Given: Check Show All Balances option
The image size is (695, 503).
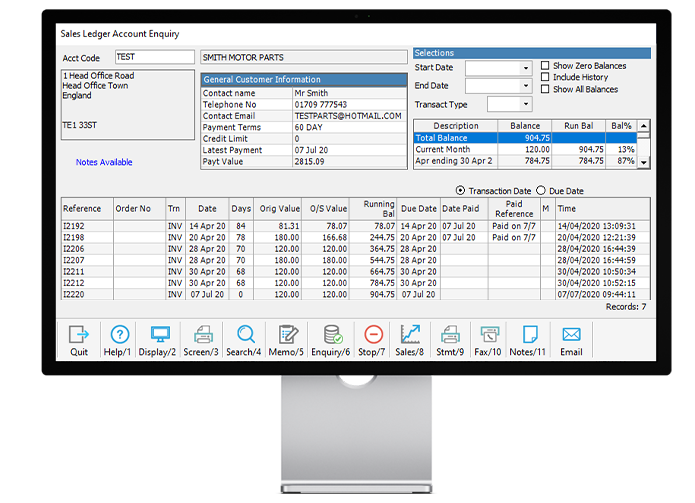Looking at the screenshot, I should (545, 89).
